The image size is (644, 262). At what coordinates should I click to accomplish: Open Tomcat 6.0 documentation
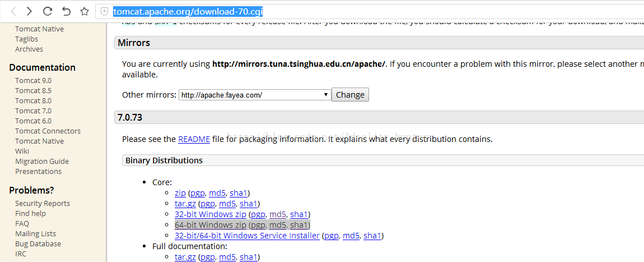(x=33, y=121)
